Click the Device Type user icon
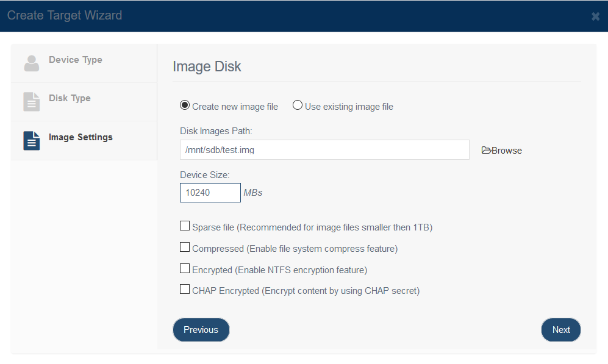This screenshot has width=608, height=364. 32,63
